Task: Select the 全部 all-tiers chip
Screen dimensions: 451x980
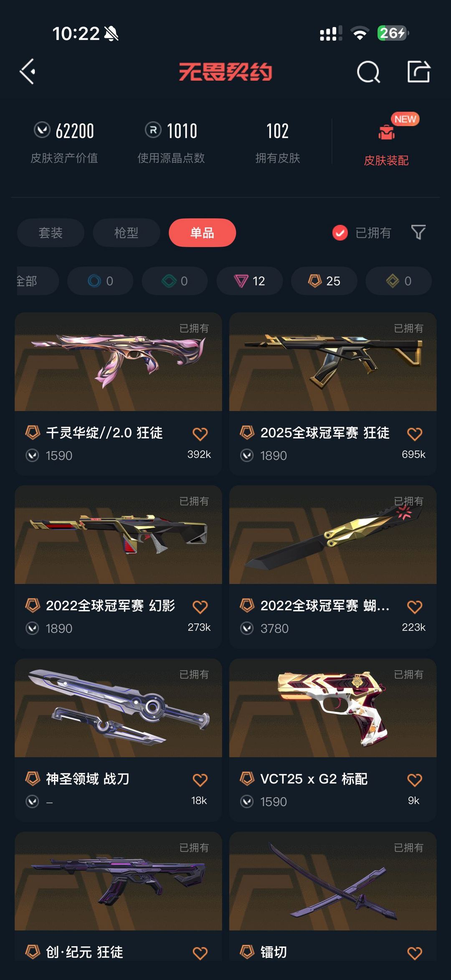Action: [38, 281]
